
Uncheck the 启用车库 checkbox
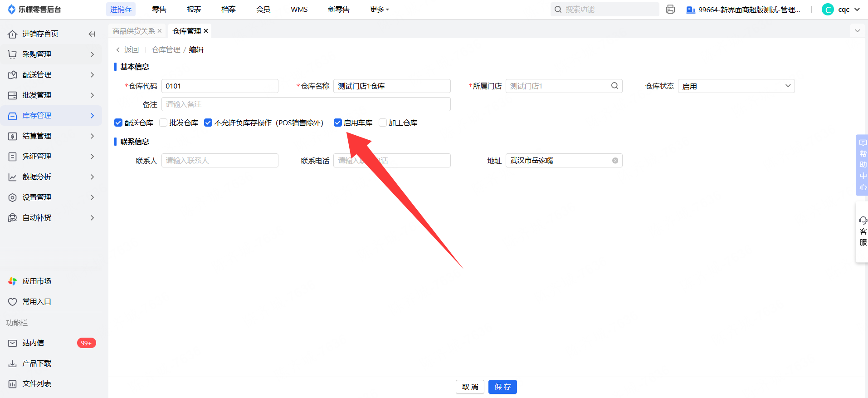click(x=338, y=123)
